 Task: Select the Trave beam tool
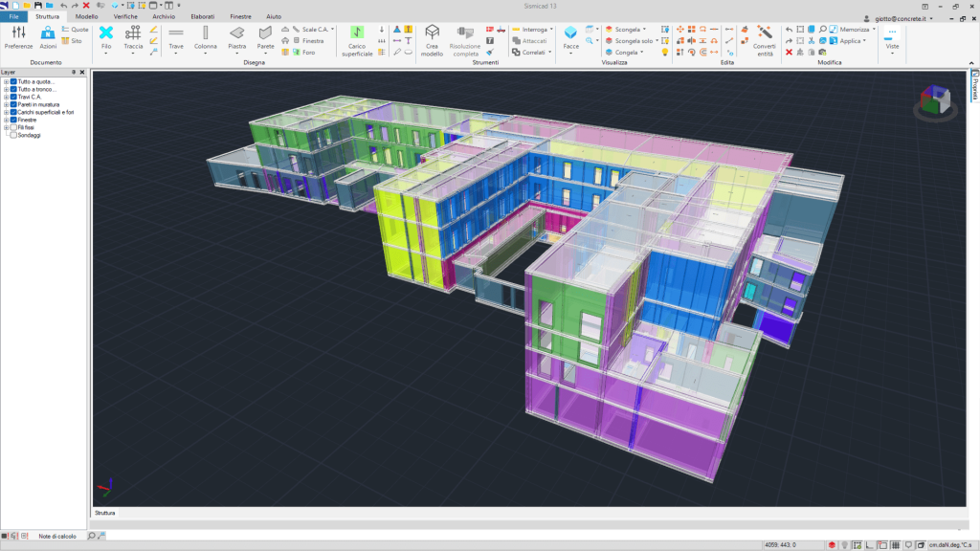tap(176, 40)
